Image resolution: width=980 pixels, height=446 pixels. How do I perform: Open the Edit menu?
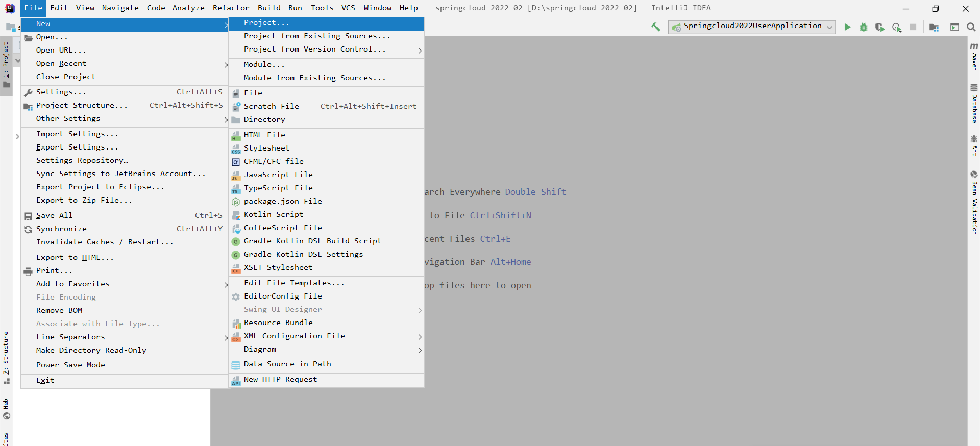(59, 8)
